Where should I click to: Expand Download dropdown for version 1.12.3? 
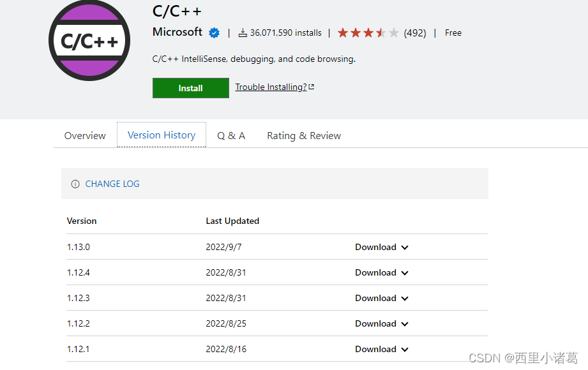coord(381,298)
